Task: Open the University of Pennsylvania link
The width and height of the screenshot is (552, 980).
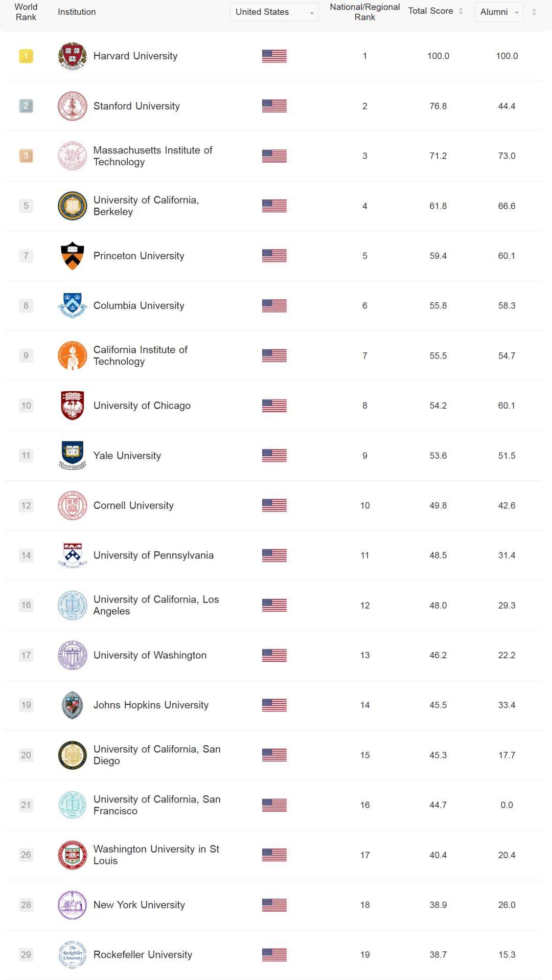Action: coord(153,555)
